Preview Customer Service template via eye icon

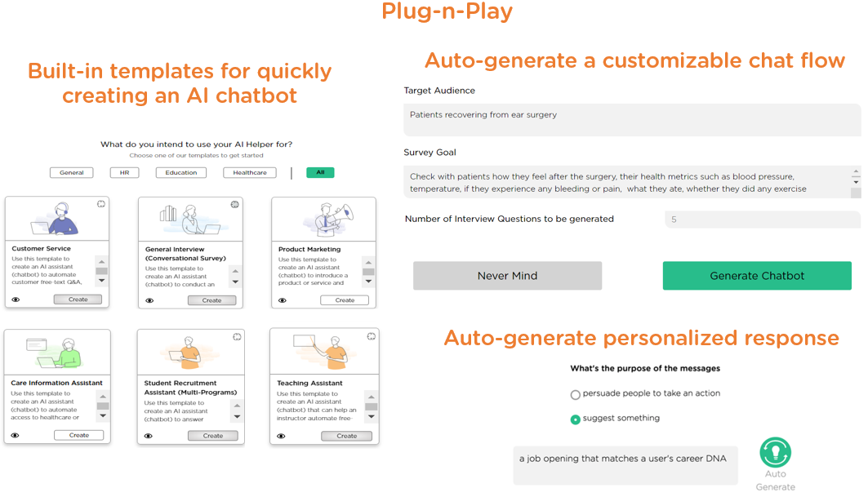click(x=16, y=300)
